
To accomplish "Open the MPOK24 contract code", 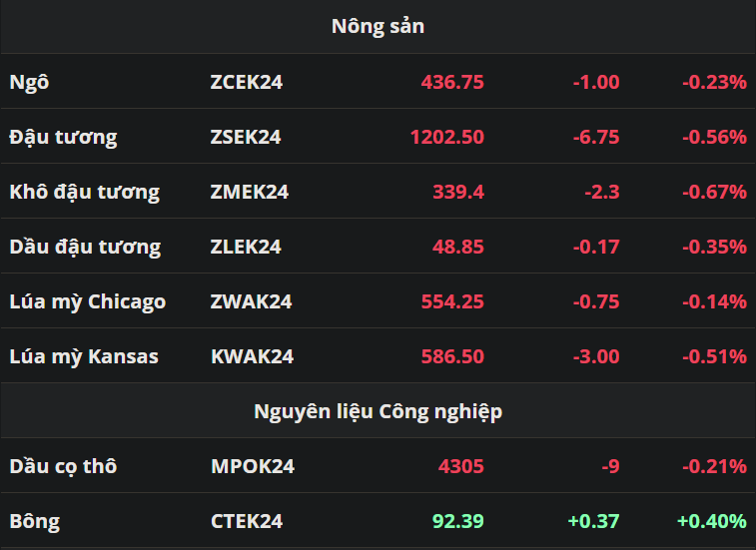I will tap(252, 466).
